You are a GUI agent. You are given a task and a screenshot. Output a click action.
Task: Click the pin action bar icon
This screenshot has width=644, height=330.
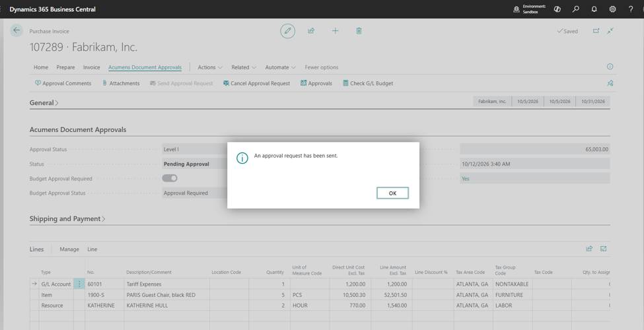pos(610,83)
